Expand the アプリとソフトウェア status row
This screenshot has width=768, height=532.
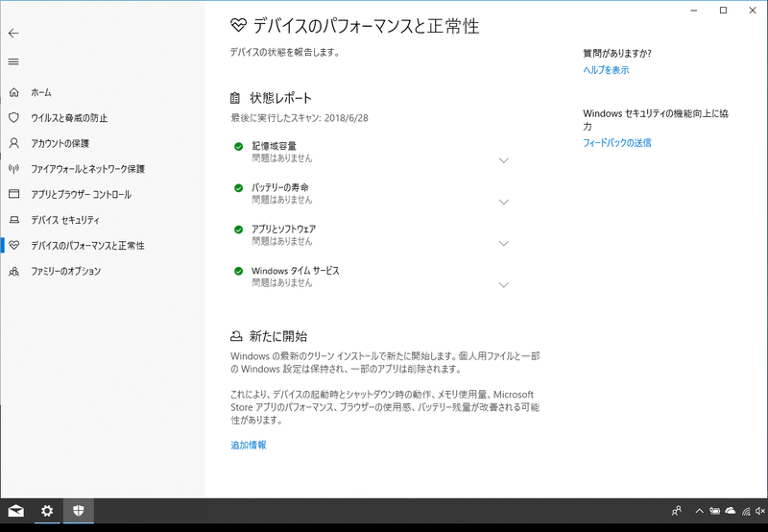tap(503, 244)
